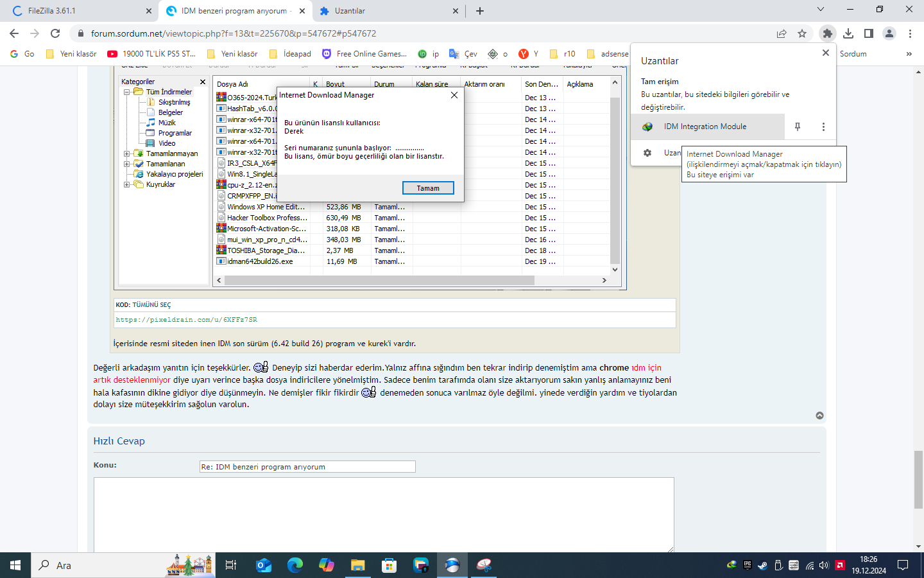924x578 pixels.
Task: Click the Ara taskbar search box
Action: pos(122,565)
